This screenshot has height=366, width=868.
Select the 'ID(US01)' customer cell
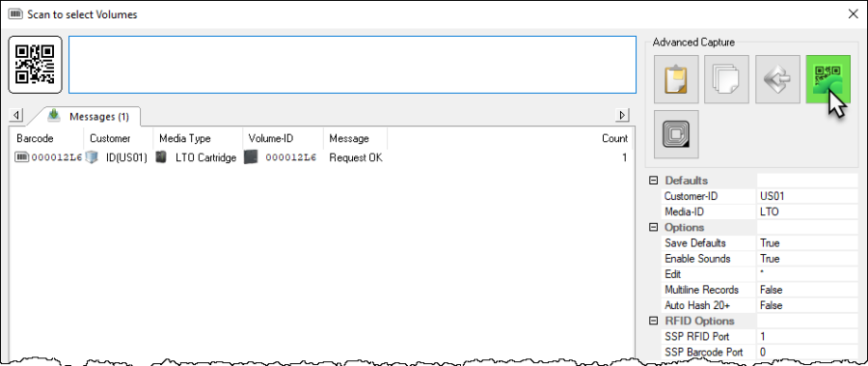click(x=126, y=157)
